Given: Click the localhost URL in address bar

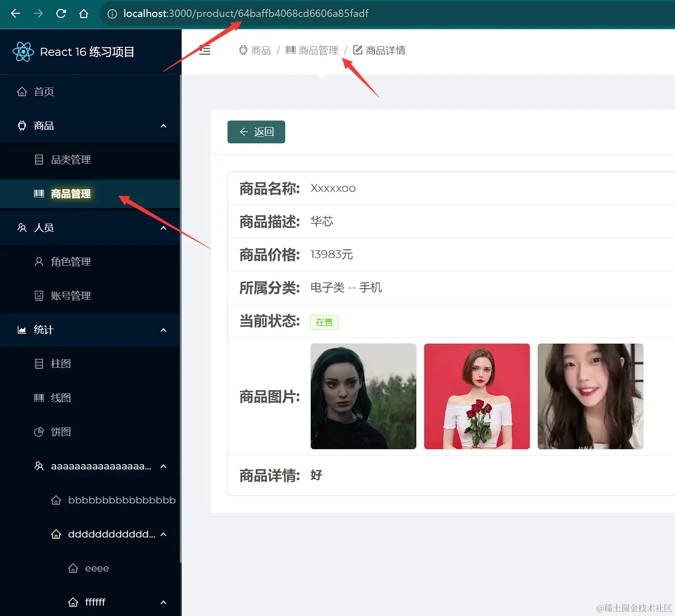Looking at the screenshot, I should pos(246,14).
